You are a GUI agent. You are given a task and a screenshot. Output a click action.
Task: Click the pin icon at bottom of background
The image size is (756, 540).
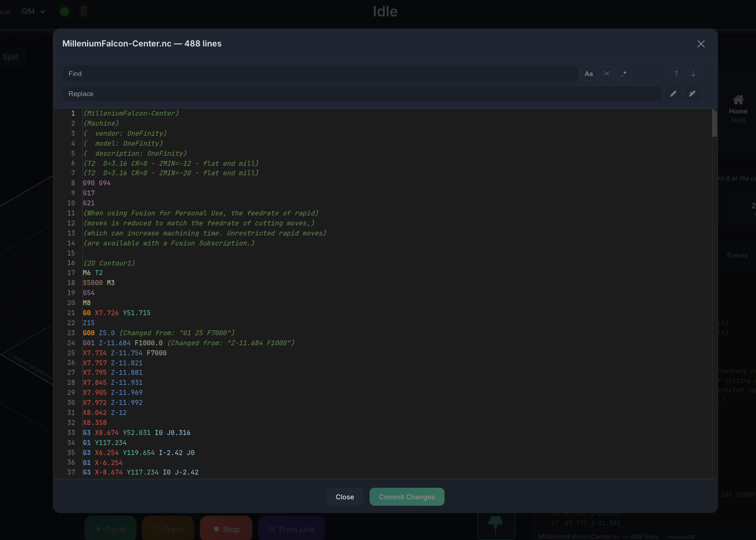(x=495, y=524)
